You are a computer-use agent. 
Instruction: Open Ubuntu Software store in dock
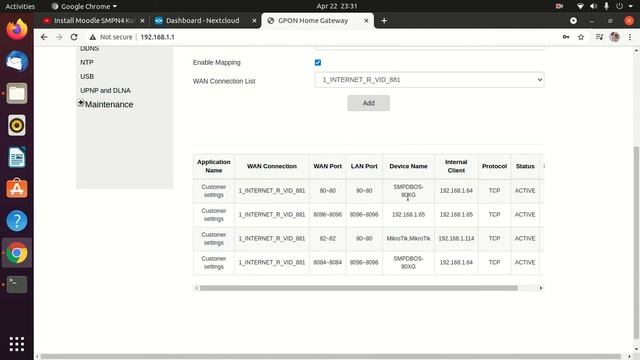pyautogui.click(x=17, y=189)
